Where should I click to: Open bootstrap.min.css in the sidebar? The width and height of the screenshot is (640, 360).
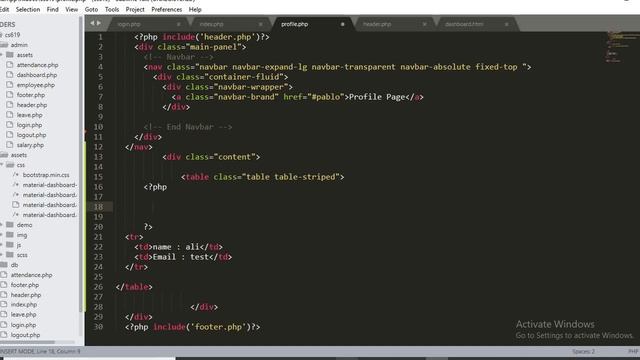(46, 175)
